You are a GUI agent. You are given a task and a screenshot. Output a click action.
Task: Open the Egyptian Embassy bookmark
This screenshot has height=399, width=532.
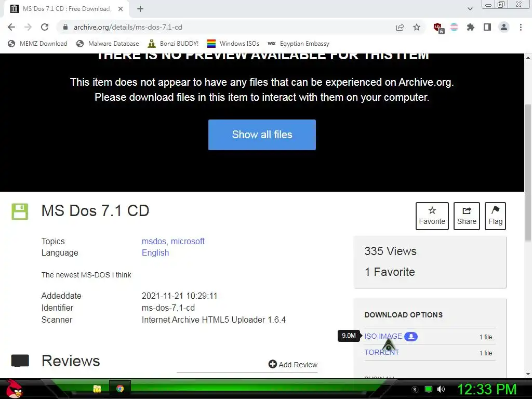[x=299, y=44]
